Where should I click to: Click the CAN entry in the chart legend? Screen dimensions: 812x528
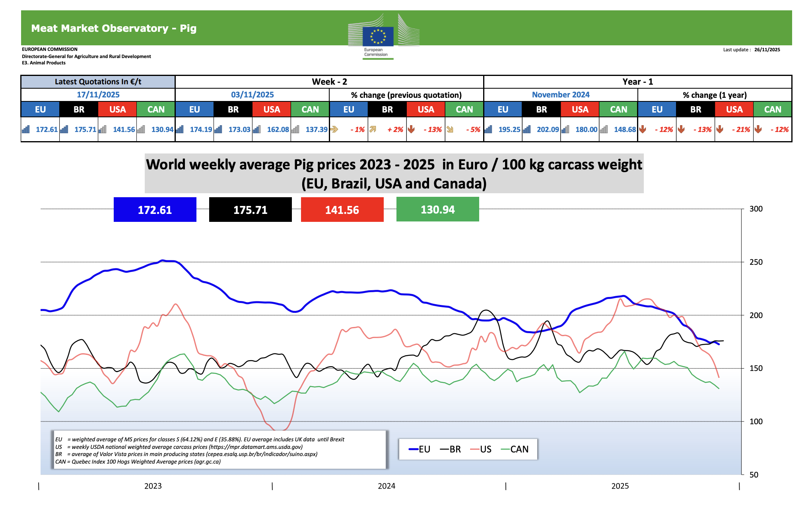pos(515,449)
